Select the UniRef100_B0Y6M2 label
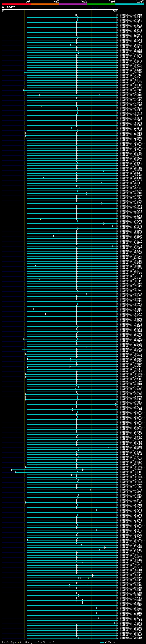This screenshot has width=146, height=644. tap(131, 72)
